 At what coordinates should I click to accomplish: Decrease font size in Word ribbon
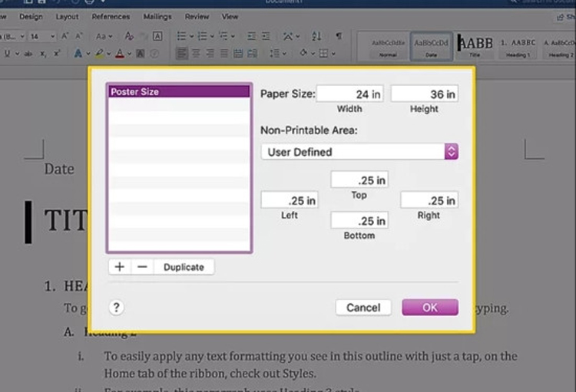coord(78,36)
